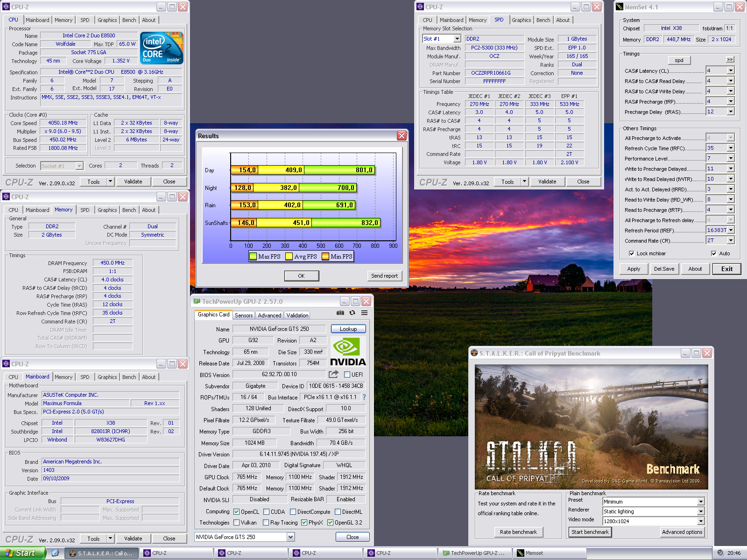Click the GPU-Z refresh icon
This screenshot has width=747, height=560.
click(352, 313)
